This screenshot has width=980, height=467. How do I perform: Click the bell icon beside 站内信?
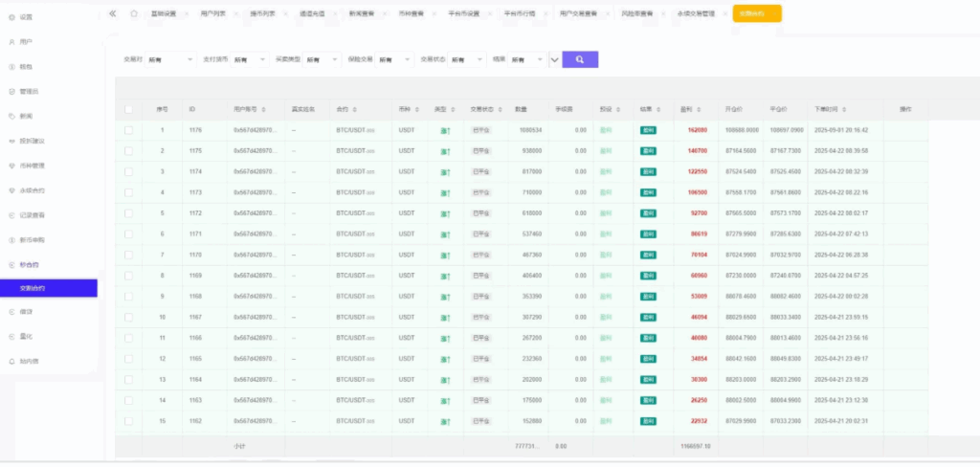click(x=11, y=362)
